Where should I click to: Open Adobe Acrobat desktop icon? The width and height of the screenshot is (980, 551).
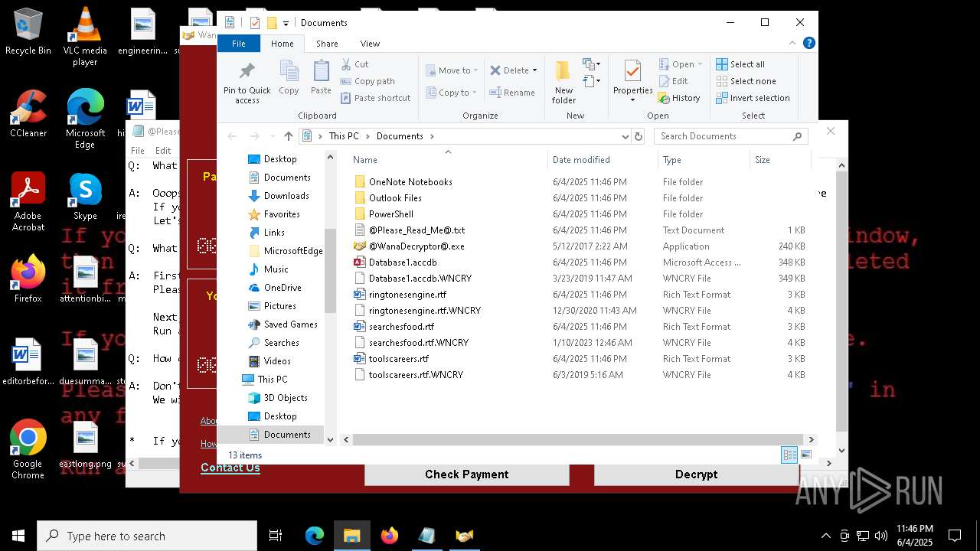pyautogui.click(x=28, y=201)
